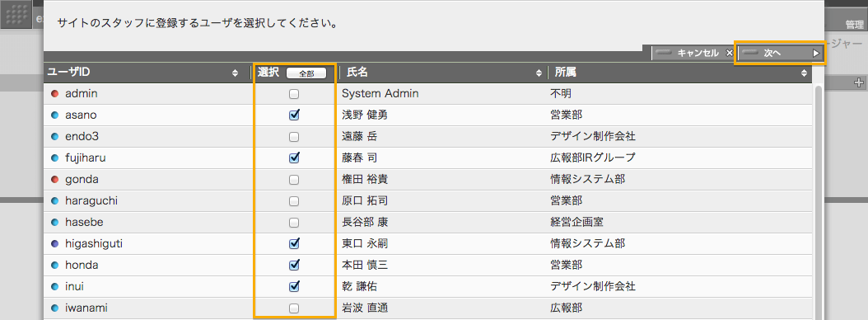
Task: Check the box for admin user
Action: point(294,94)
